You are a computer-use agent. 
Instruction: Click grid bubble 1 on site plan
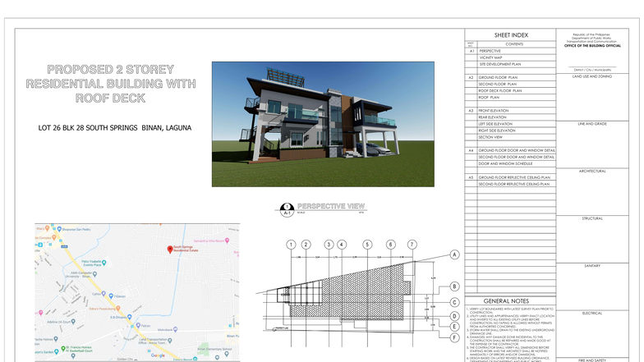(291, 245)
